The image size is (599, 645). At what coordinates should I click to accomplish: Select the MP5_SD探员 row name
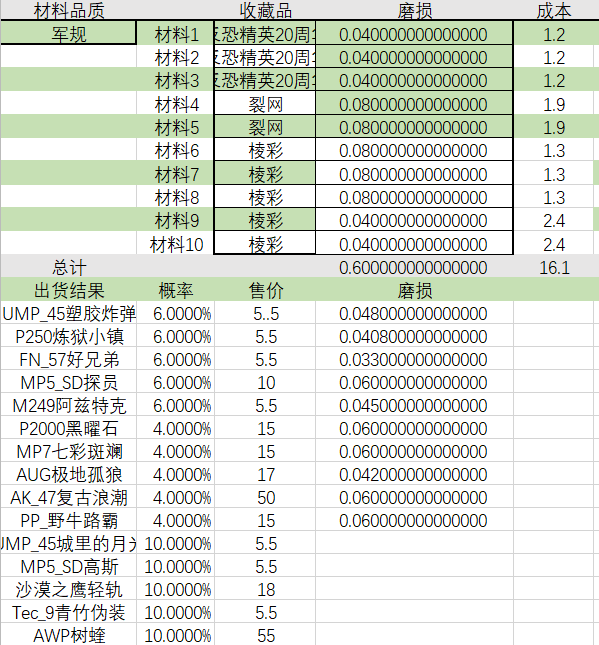click(68, 383)
